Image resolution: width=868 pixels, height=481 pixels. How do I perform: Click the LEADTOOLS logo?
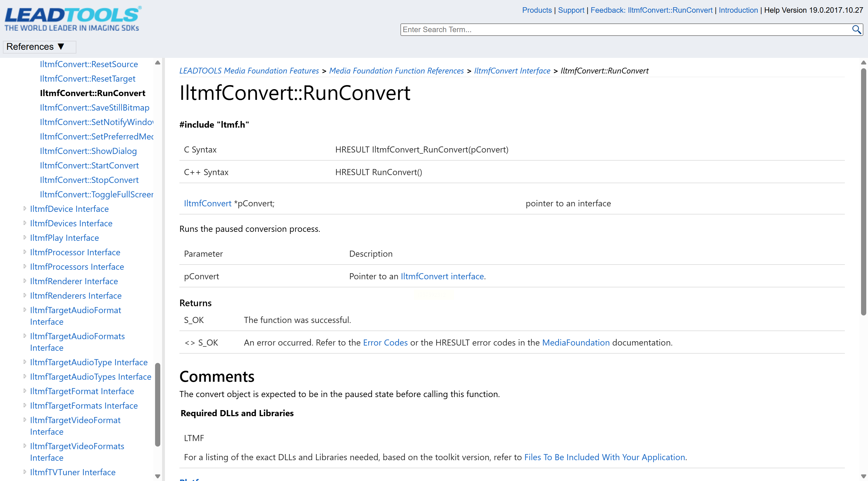tap(73, 19)
